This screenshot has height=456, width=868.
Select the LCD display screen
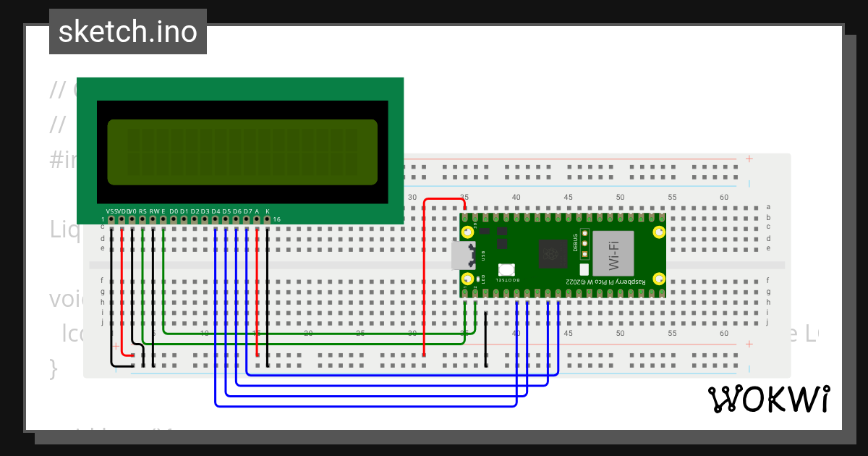pos(242,152)
